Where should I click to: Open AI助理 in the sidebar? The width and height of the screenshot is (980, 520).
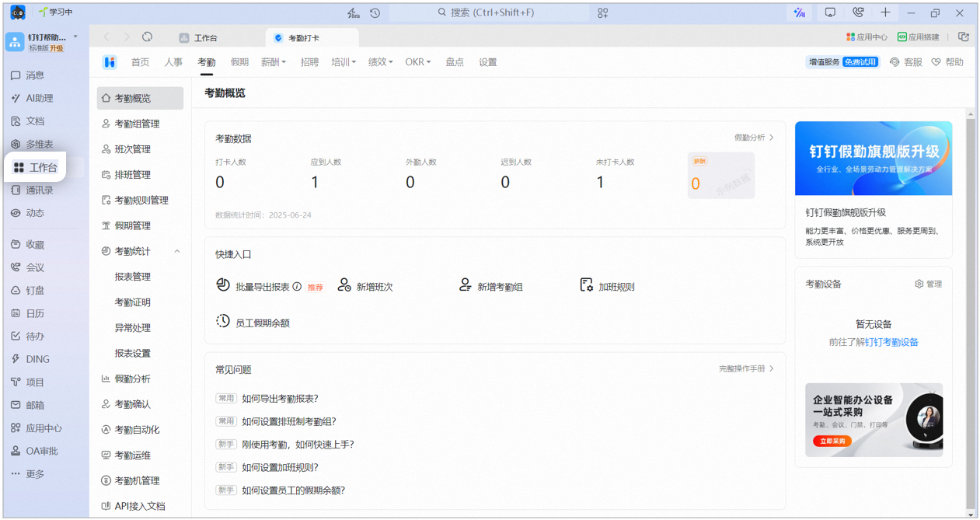33,99
